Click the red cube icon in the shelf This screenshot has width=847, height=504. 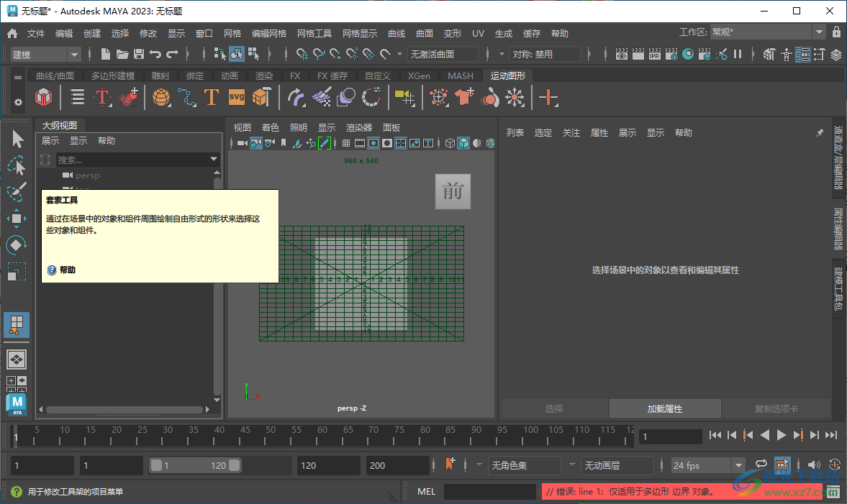pyautogui.click(x=44, y=97)
